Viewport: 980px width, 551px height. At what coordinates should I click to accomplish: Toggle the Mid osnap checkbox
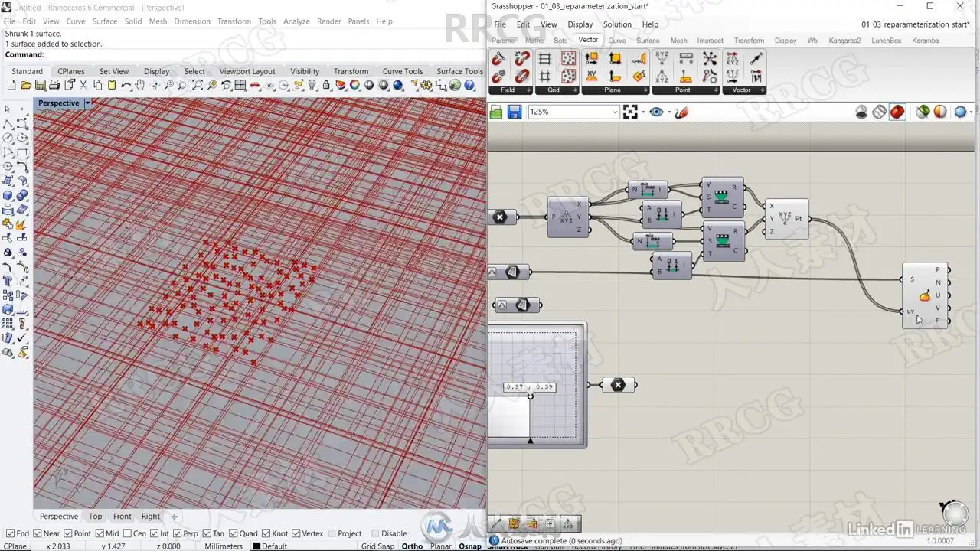tap(100, 533)
